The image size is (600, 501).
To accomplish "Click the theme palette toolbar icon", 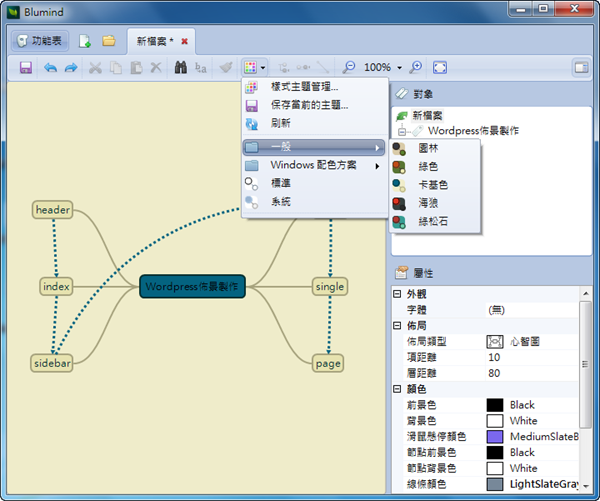I will coord(251,67).
